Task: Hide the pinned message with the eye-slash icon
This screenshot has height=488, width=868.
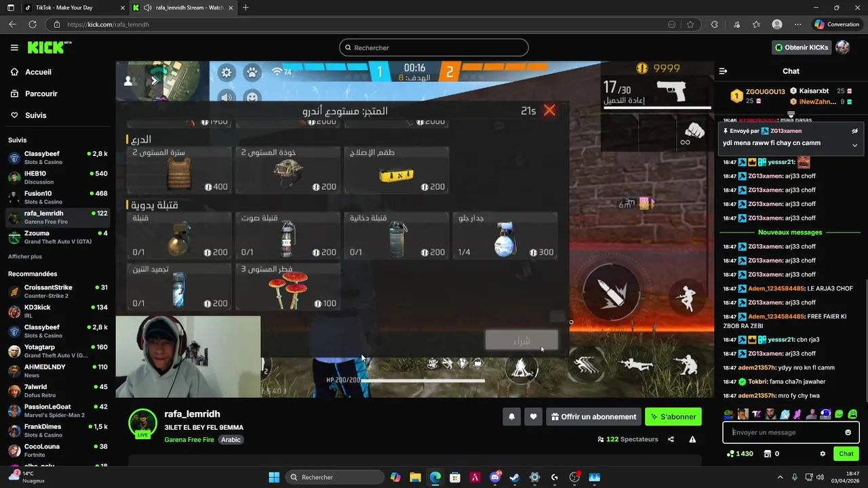Action: 854,131
